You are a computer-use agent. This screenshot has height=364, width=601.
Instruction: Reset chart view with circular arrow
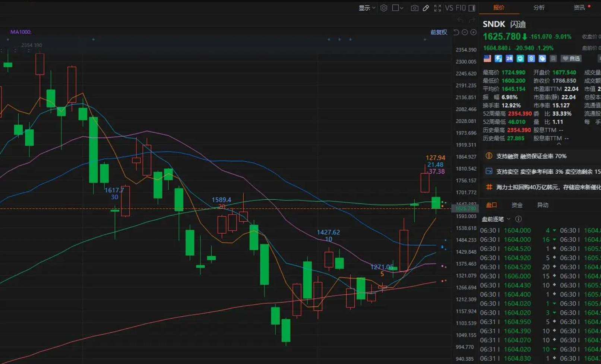click(456, 32)
